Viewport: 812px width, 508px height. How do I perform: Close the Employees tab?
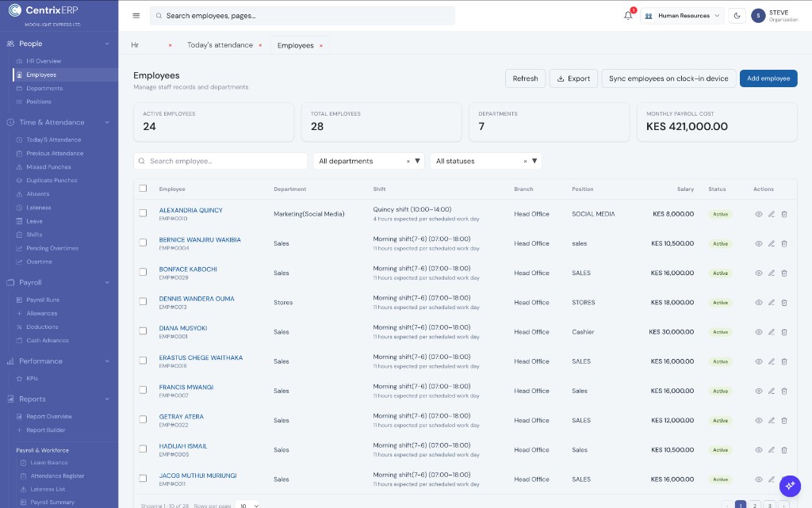pos(321,45)
